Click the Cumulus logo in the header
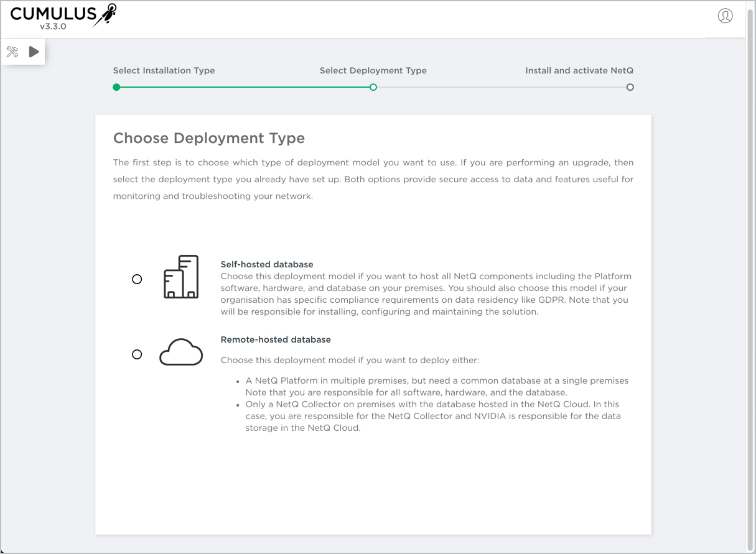 63,14
